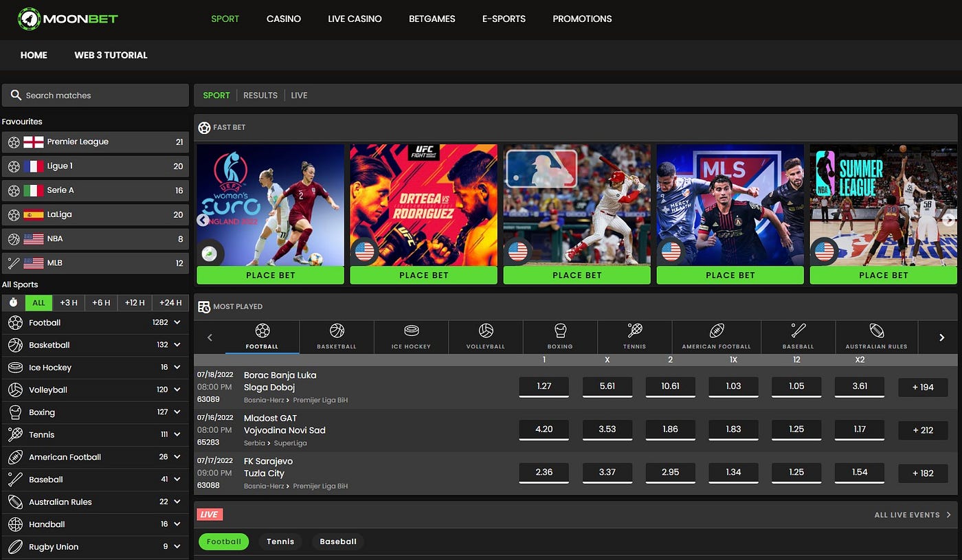
Task: Place bet on Women's Euro card
Action: coord(271,275)
